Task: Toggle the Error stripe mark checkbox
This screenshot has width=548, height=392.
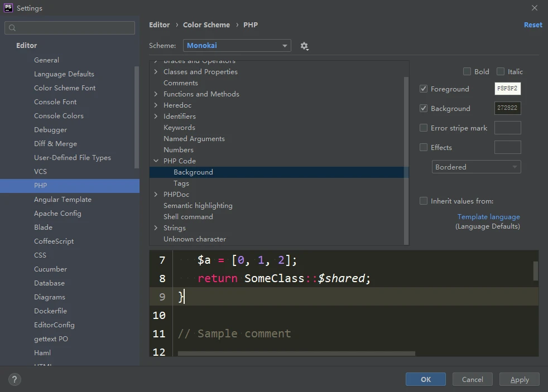Action: 424,128
